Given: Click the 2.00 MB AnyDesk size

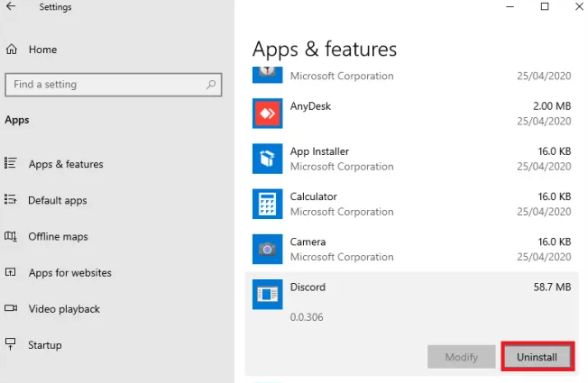Looking at the screenshot, I should (552, 106).
